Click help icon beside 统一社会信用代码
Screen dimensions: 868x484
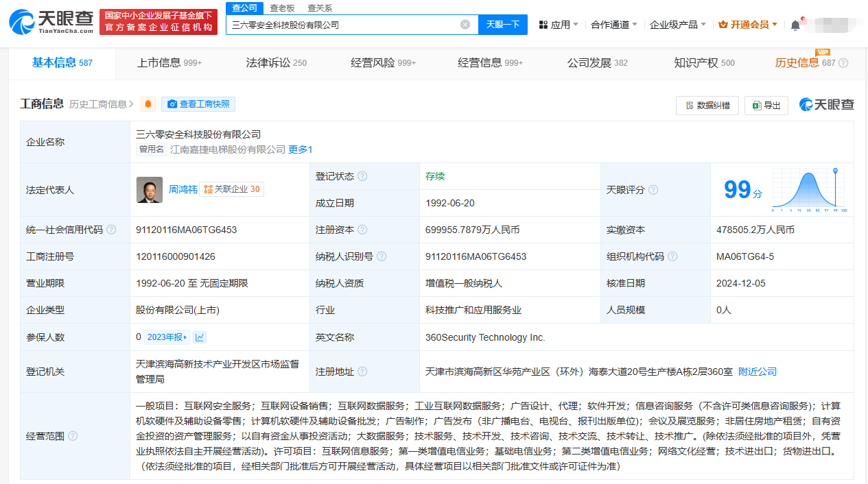(111, 230)
